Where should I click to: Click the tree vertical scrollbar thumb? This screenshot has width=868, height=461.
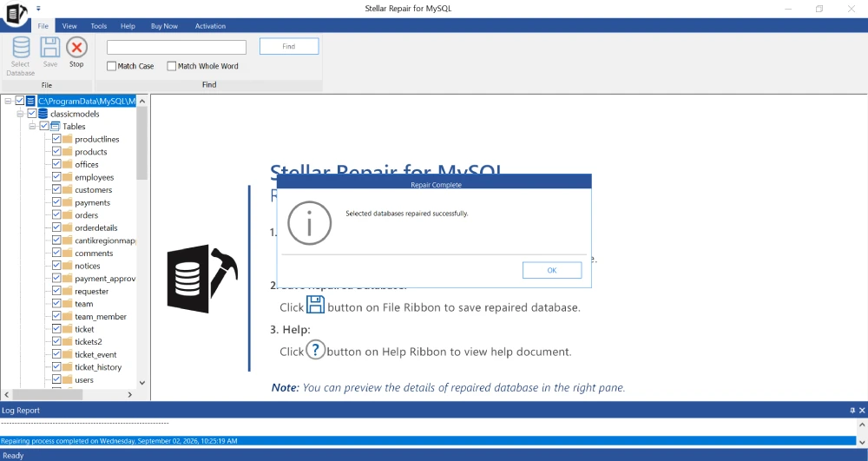142,143
